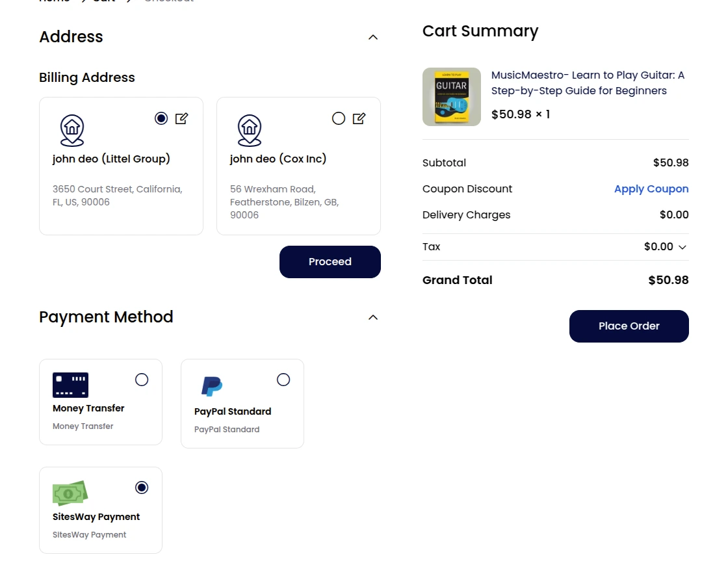Image resolution: width=728 pixels, height=572 pixels.
Task: Click the SitesWay Payment cash icon
Action: [x=70, y=493]
